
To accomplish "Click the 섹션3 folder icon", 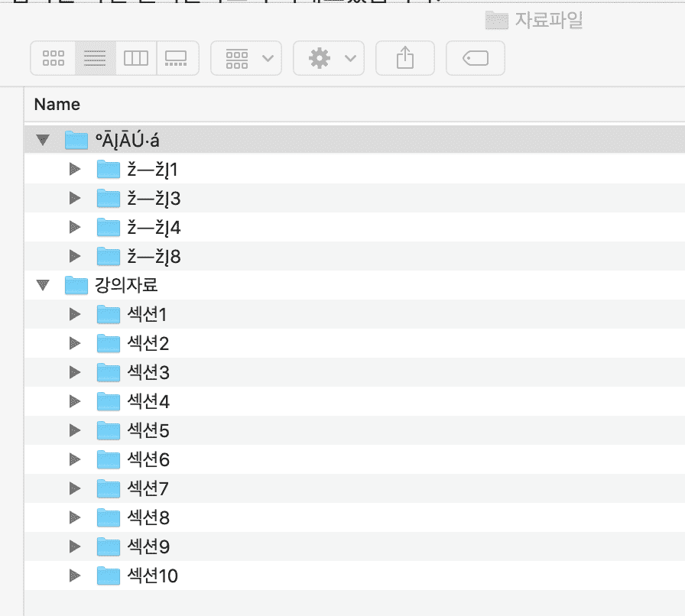I will (109, 372).
